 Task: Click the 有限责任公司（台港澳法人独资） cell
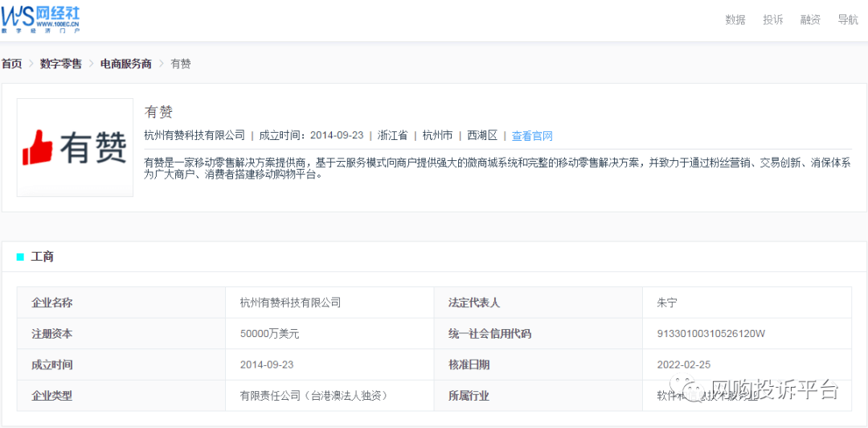[313, 396]
